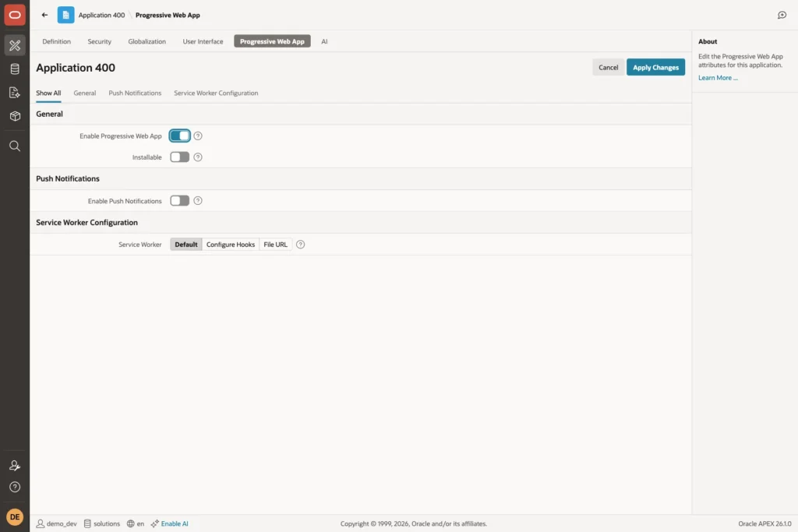This screenshot has width=798, height=532.
Task: Click the blue application page icon
Action: (65, 15)
